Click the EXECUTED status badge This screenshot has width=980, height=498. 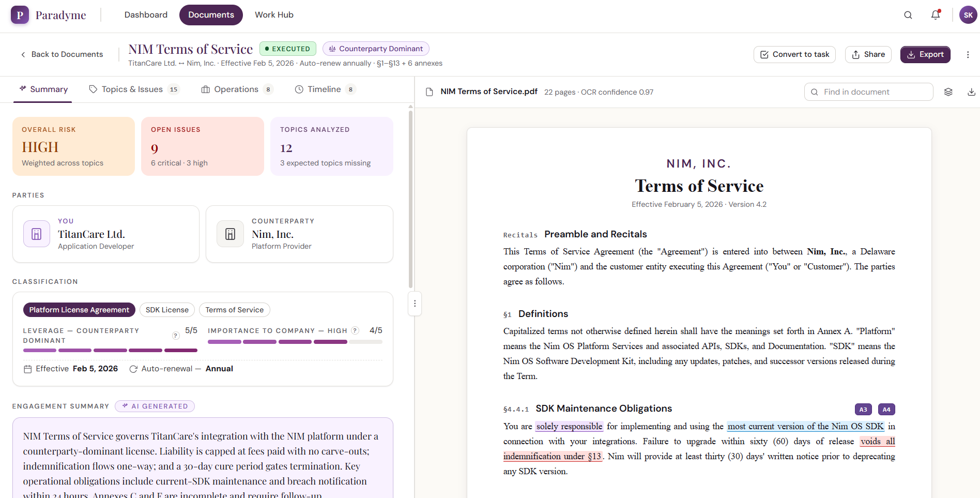[288, 49]
